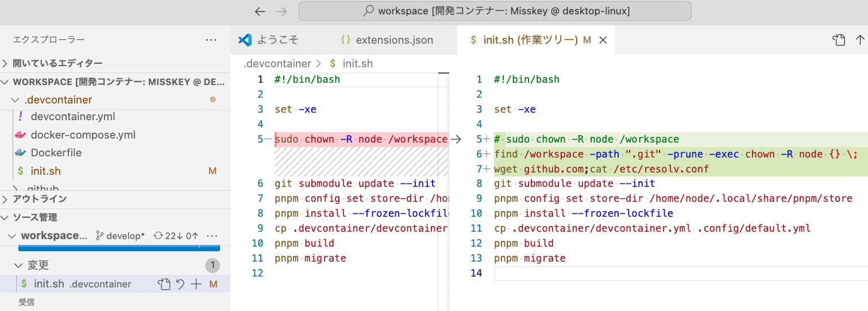Image resolution: width=868 pixels, height=311 pixels.
Task: Click the blue commit button bar
Action: (119, 248)
